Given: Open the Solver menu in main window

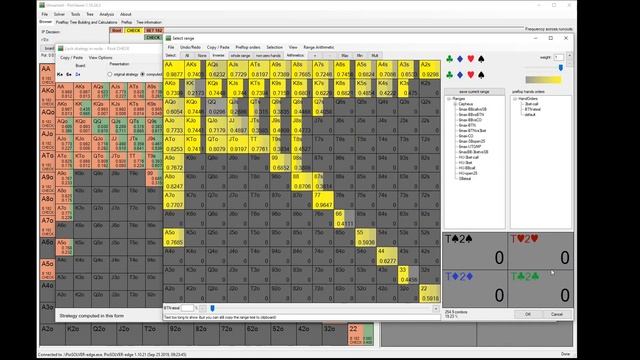Looking at the screenshot, I should [x=59, y=14].
